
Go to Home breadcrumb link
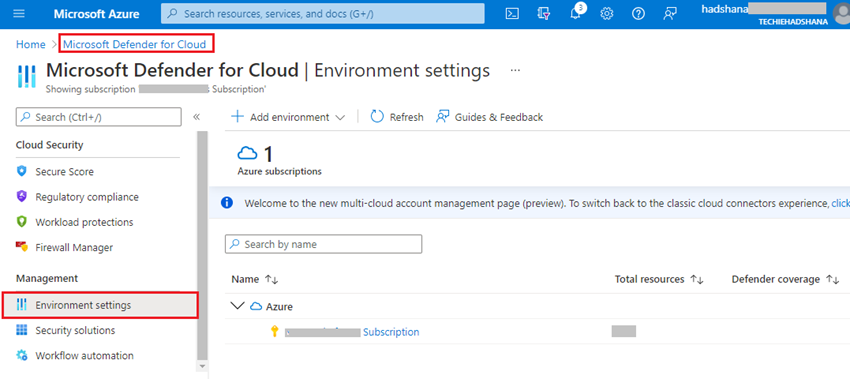pyautogui.click(x=30, y=44)
